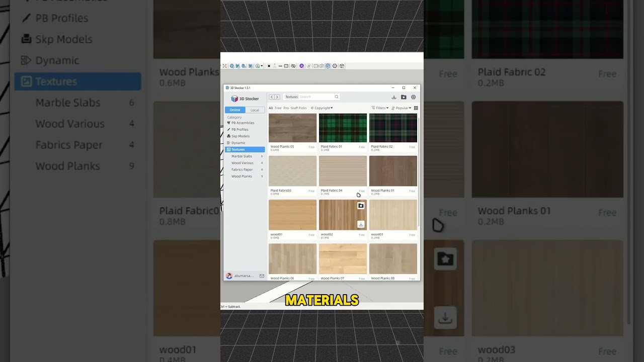Open the Popular sort dropdown
This screenshot has width=644, height=362.
[x=401, y=108]
